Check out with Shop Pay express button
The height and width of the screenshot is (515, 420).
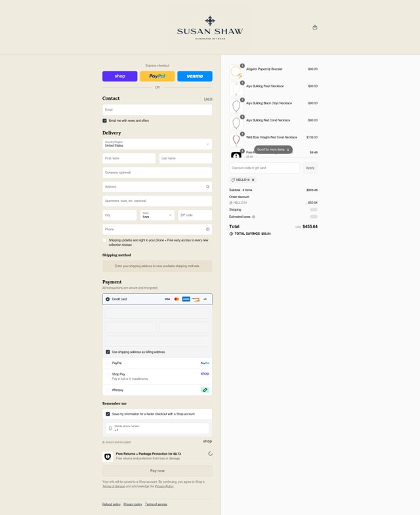[120, 76]
